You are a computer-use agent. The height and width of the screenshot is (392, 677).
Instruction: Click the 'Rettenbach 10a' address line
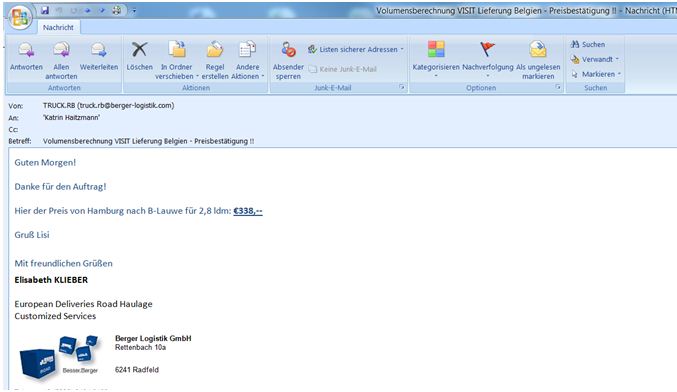point(140,347)
